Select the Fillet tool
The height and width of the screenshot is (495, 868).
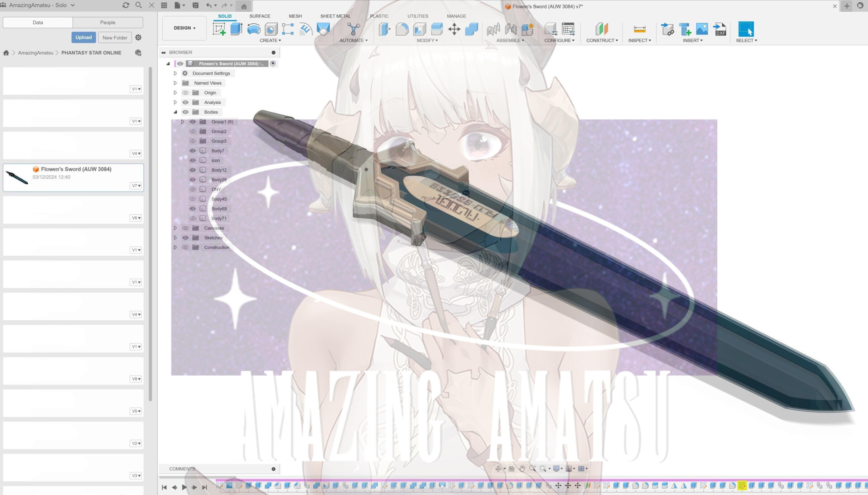(402, 29)
